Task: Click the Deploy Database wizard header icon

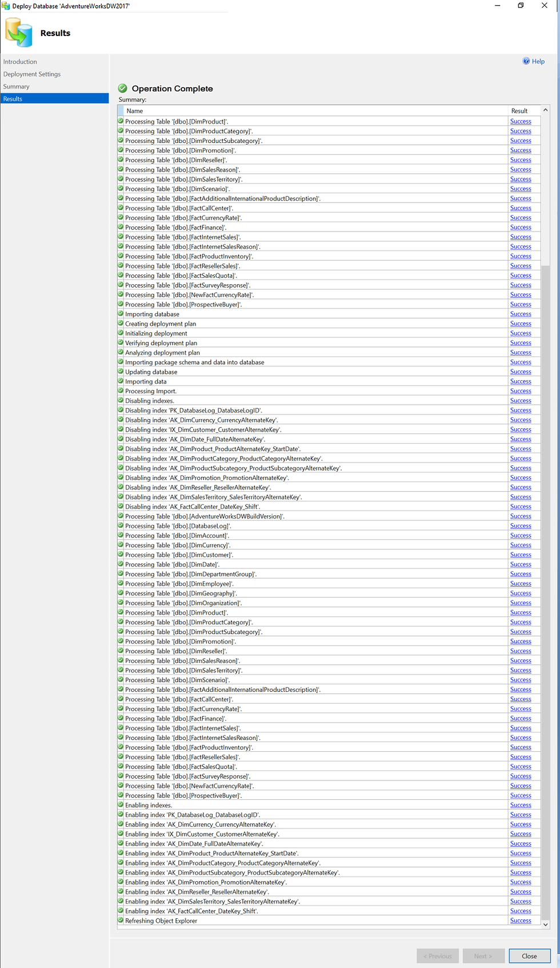Action: pyautogui.click(x=19, y=33)
